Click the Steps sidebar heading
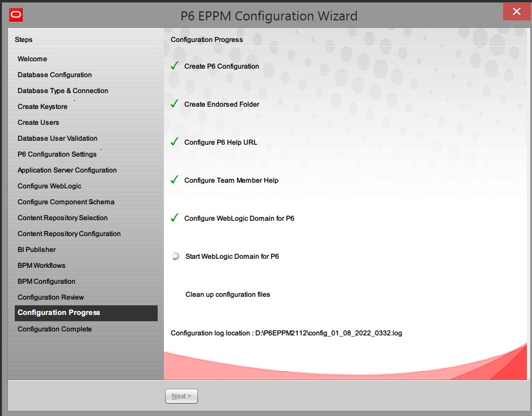 coord(24,39)
